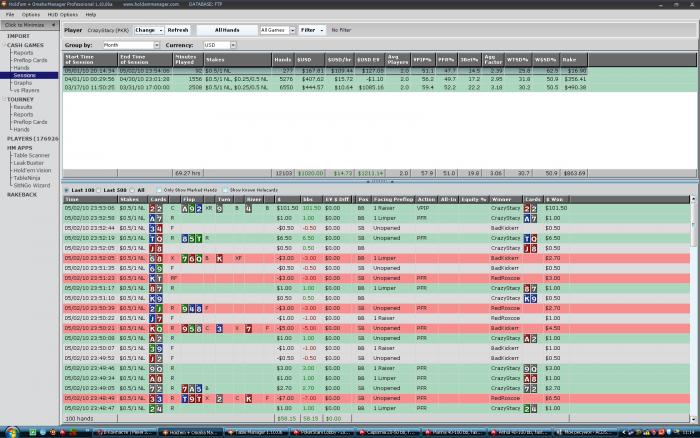Click hole cards J 7 in 23:50:22 row

coord(155,318)
